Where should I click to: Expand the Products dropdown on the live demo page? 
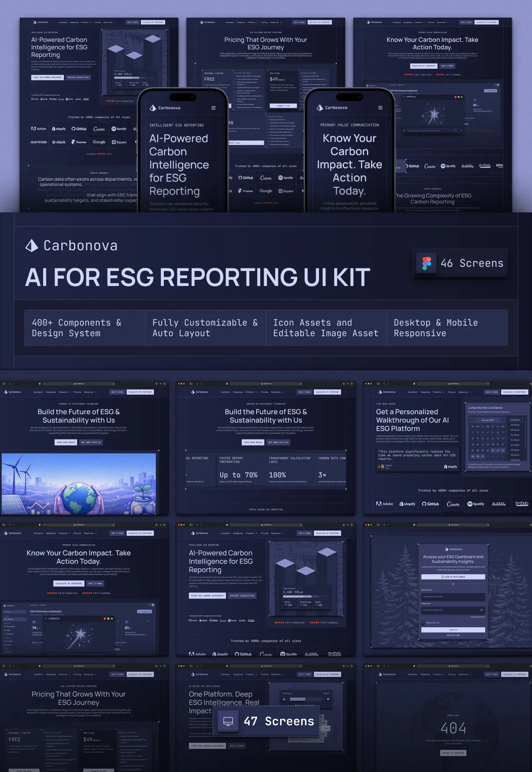pos(438,392)
